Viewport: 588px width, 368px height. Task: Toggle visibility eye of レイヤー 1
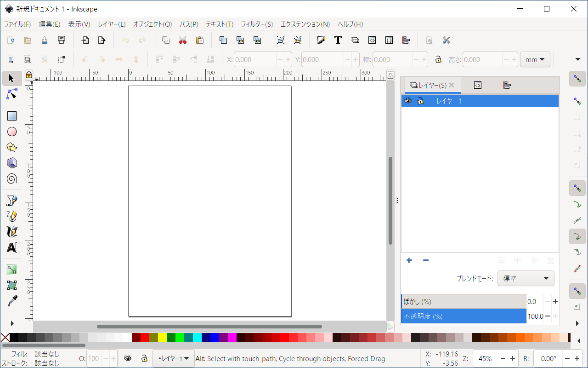click(407, 101)
